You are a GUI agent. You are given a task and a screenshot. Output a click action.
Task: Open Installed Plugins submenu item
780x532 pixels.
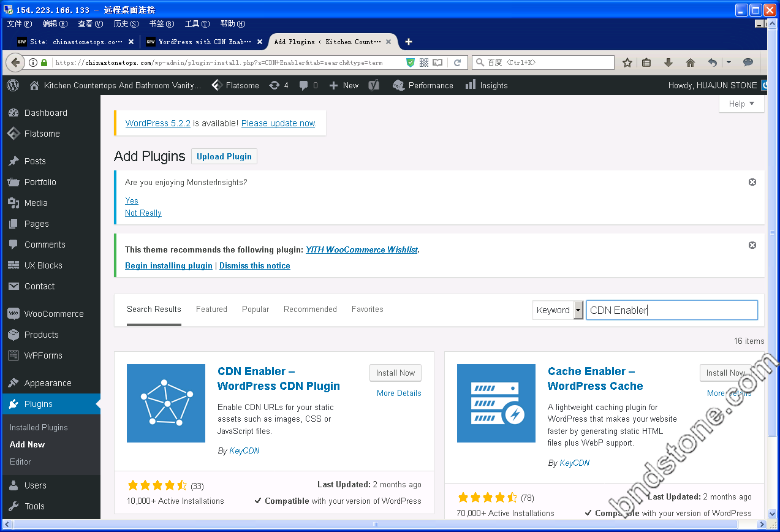click(x=39, y=427)
